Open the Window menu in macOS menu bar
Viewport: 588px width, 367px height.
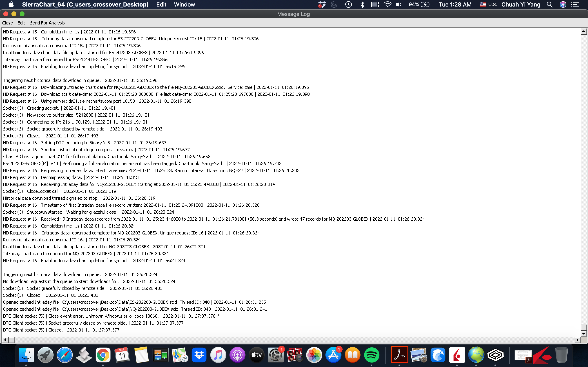pyautogui.click(x=184, y=5)
